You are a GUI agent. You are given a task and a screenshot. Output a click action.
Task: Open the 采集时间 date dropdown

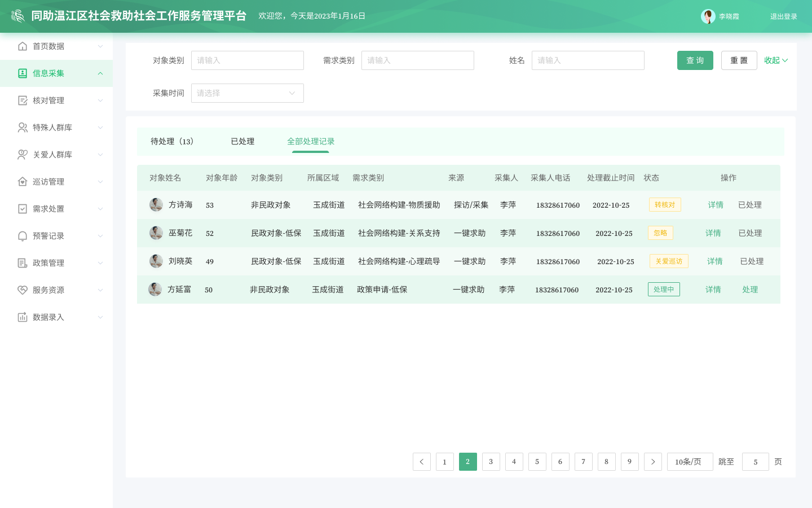pos(248,93)
